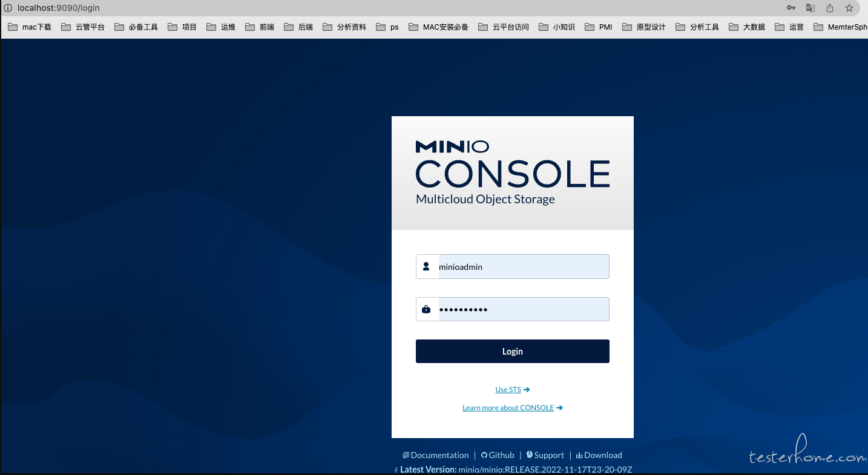Focus the masked password field
The image size is (868, 475).
(512, 309)
